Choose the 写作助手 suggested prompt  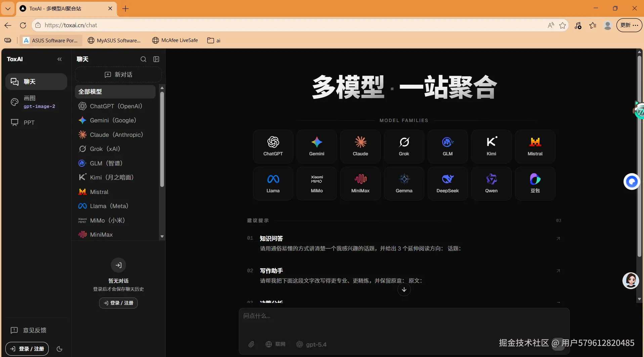coord(404,276)
